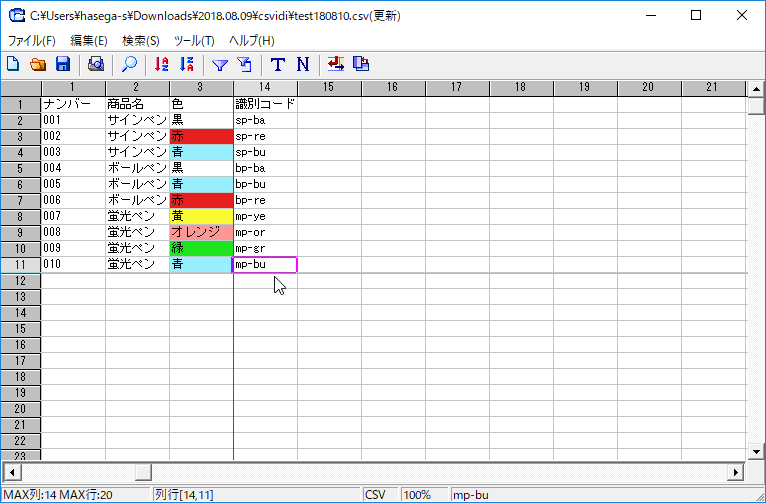Click the green 緑 cell
This screenshot has height=503, width=766.
pos(201,249)
